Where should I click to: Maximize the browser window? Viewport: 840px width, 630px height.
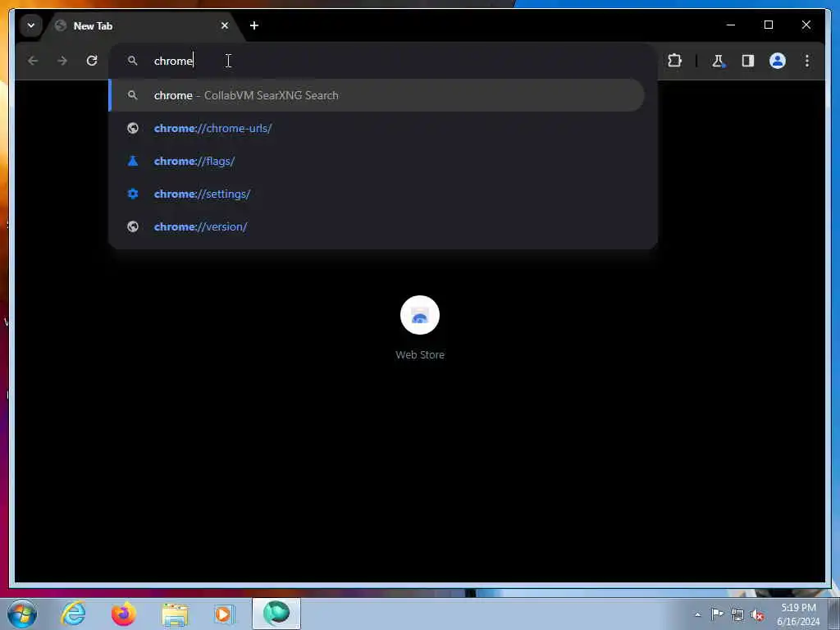pyautogui.click(x=768, y=25)
